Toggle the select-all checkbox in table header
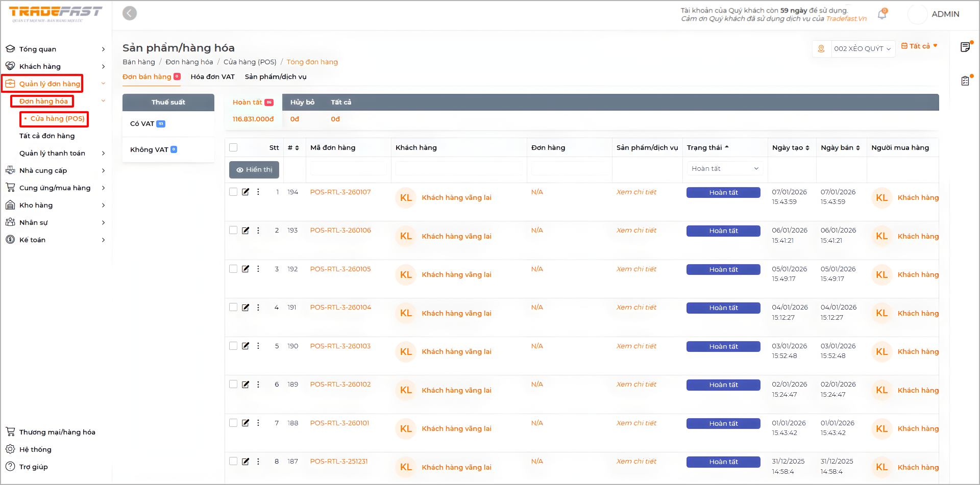Image resolution: width=980 pixels, height=485 pixels. [x=233, y=147]
